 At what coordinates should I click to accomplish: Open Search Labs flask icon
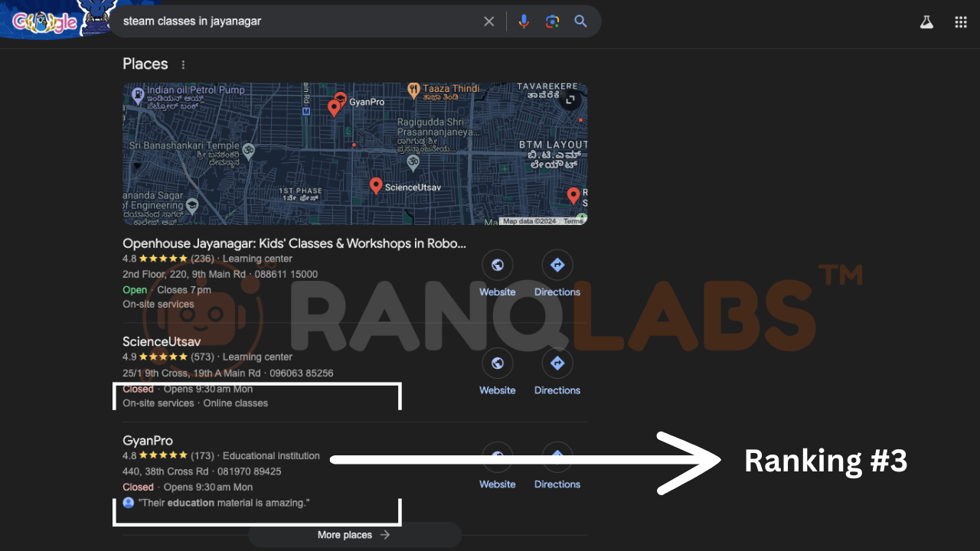point(926,22)
